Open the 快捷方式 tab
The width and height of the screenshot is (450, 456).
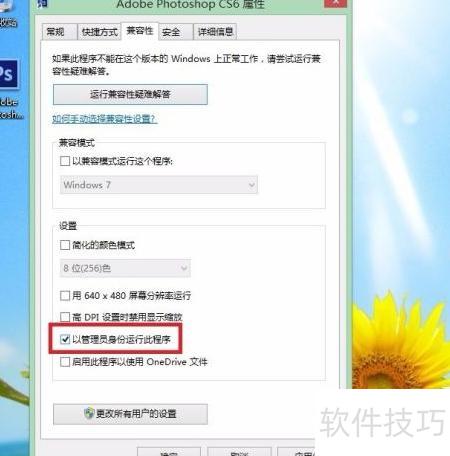[x=99, y=32]
